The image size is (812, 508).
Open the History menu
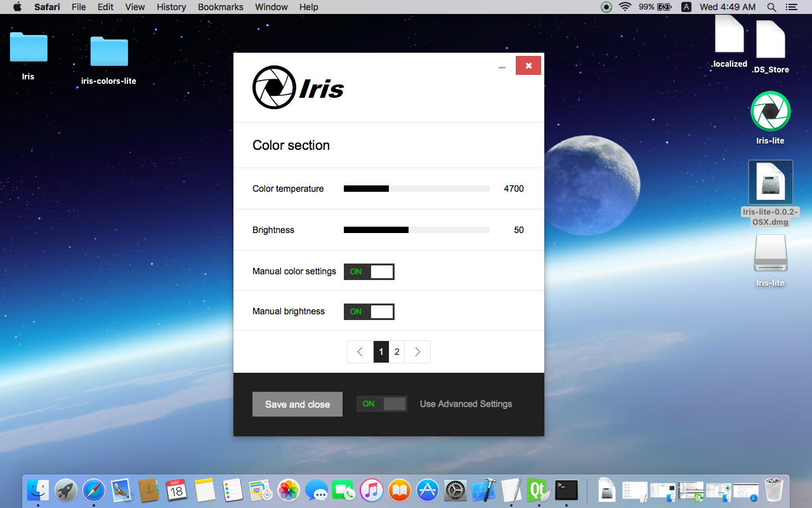(x=171, y=7)
